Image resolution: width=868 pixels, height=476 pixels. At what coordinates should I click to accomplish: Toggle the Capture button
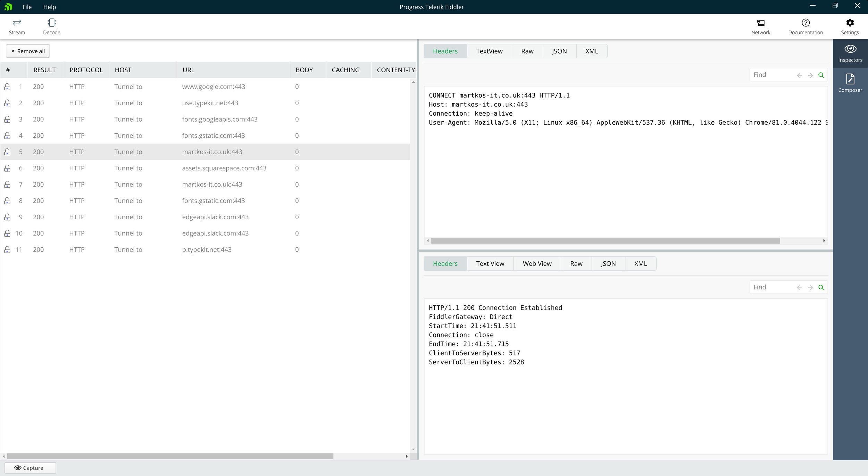click(30, 468)
